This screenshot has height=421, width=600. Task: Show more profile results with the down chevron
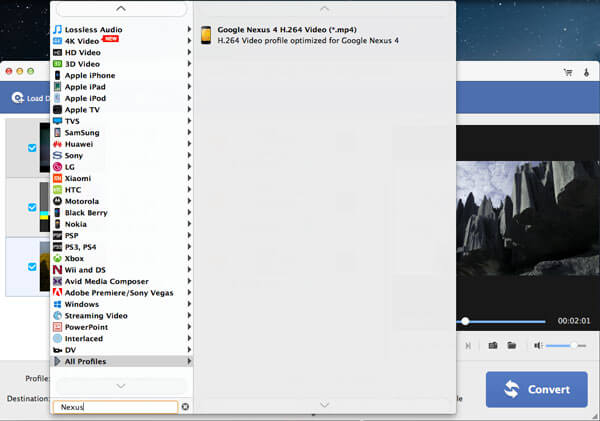tap(324, 405)
